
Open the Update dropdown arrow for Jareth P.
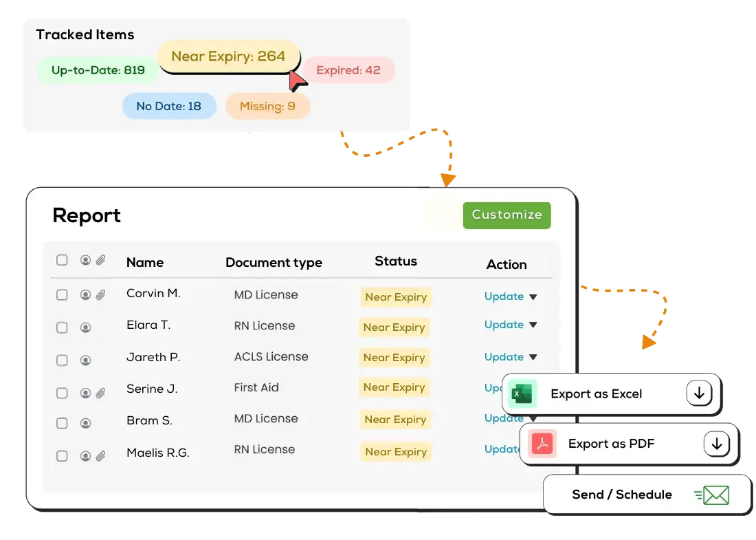(x=533, y=357)
